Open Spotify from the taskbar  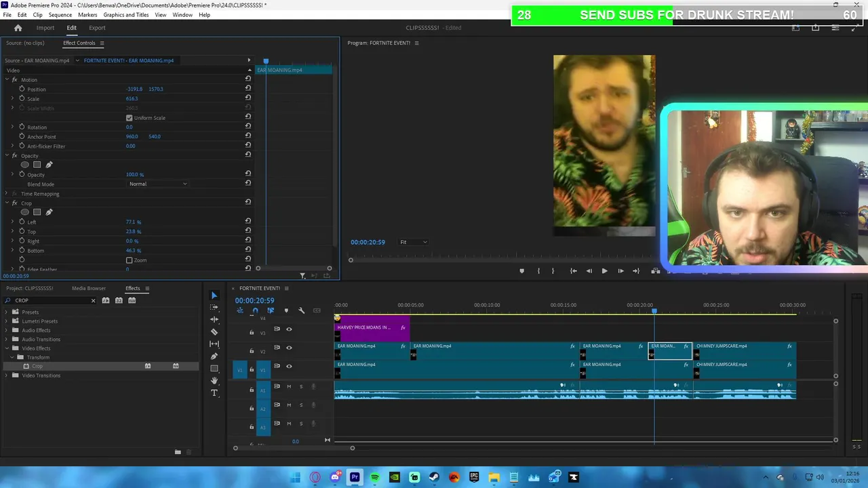(374, 477)
